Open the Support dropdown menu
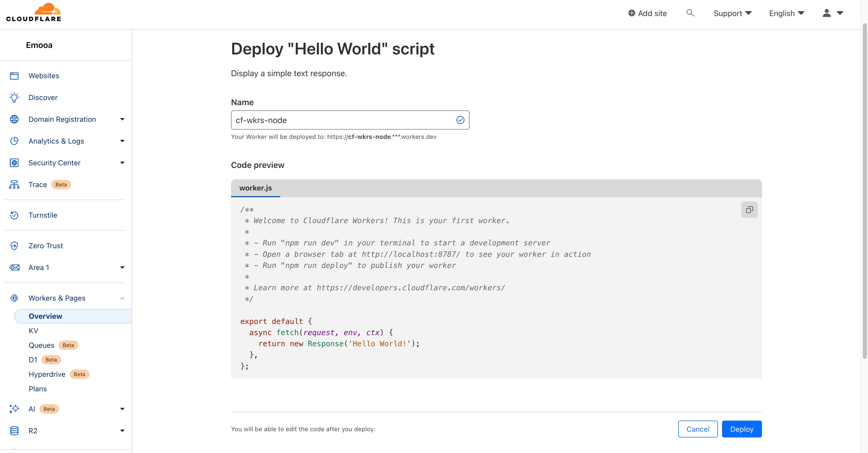868x453 pixels. pos(733,13)
